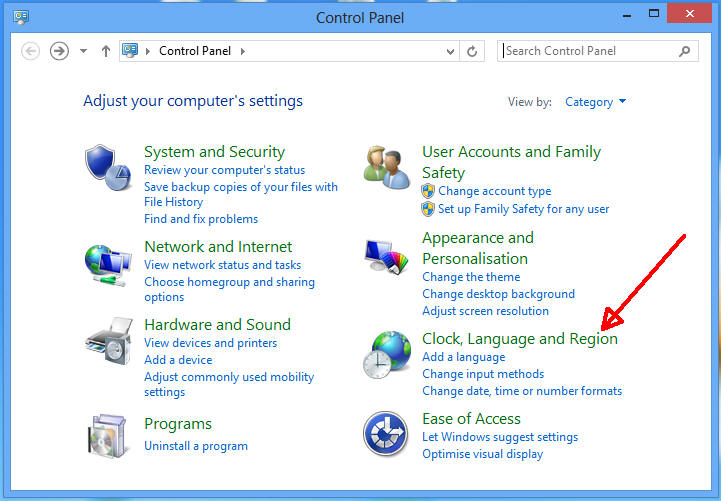
Task: Click the Search Control Panel input field
Action: [x=590, y=51]
